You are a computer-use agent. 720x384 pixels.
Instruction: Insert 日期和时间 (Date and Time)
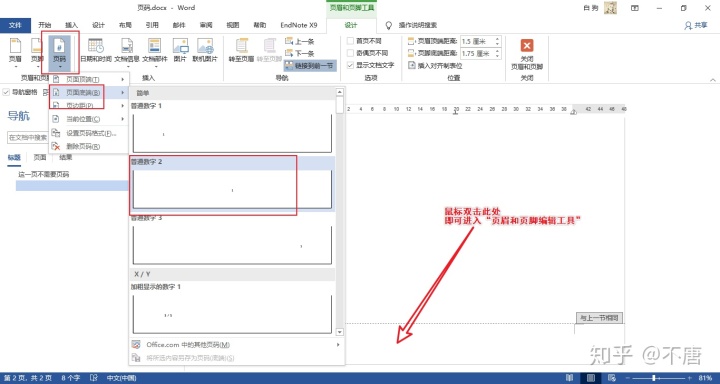(96, 51)
